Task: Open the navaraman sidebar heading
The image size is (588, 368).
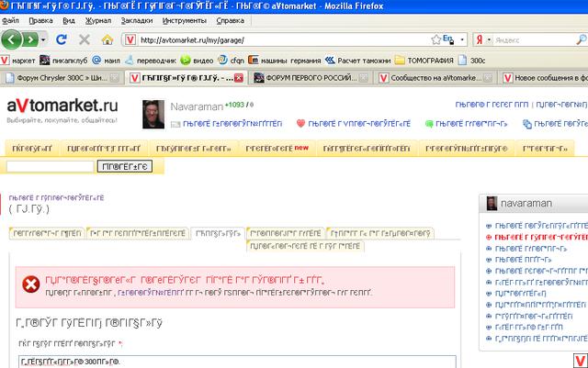Action: pyautogui.click(x=526, y=203)
